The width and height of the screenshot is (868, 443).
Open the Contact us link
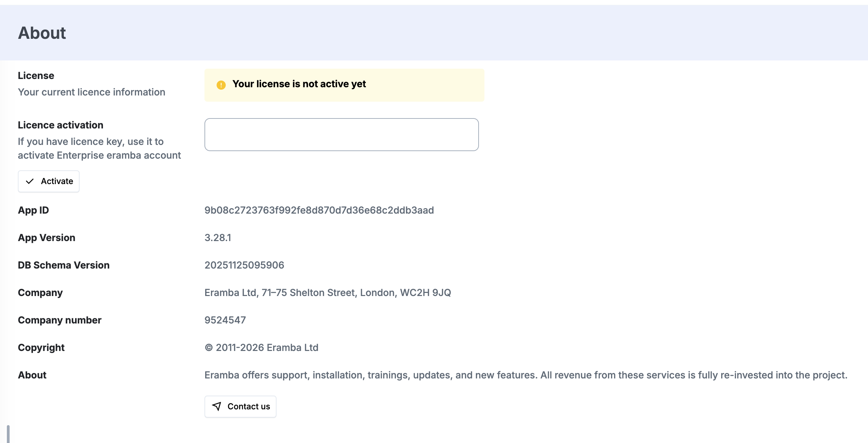(241, 407)
